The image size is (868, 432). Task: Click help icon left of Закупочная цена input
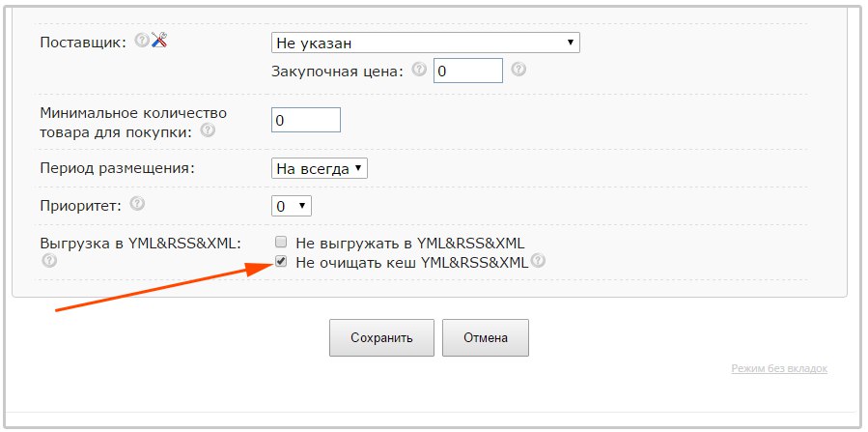tap(419, 70)
